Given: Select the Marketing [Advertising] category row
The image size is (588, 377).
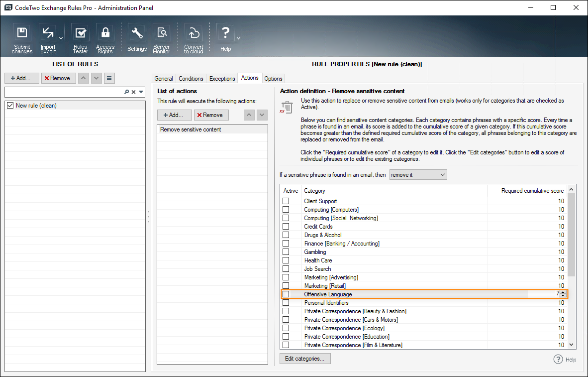Looking at the screenshot, I should coord(424,277).
